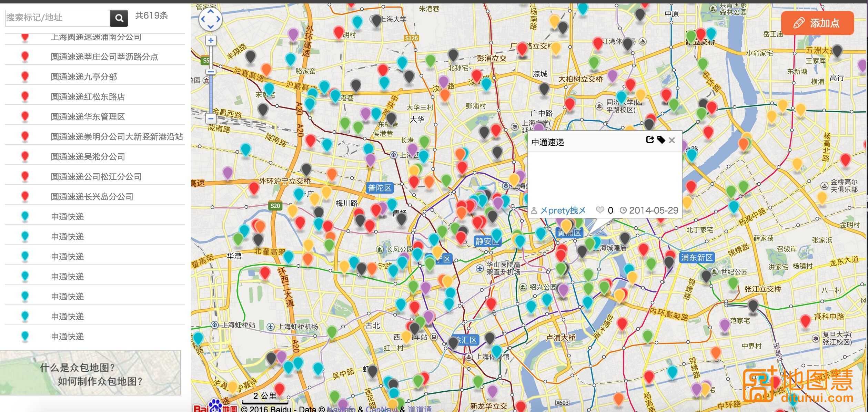Click the 张江立交桥 map label
The height and width of the screenshot is (412, 868).
pyautogui.click(x=763, y=289)
